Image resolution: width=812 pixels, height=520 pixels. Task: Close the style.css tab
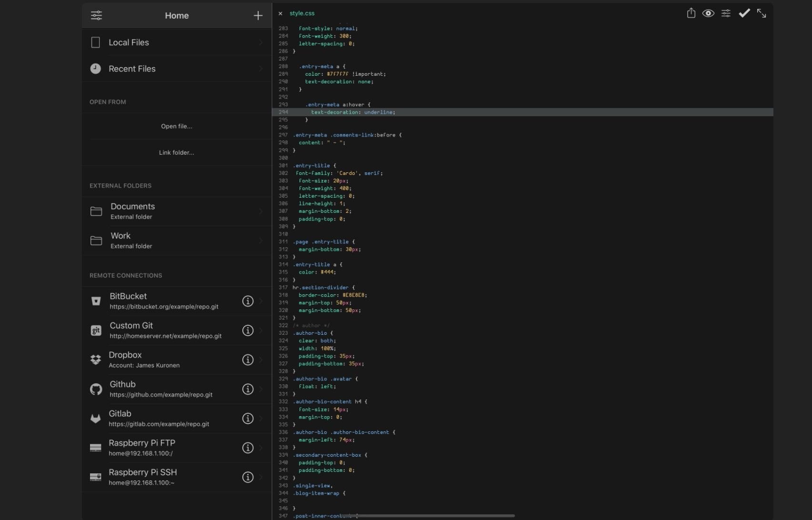pyautogui.click(x=280, y=13)
